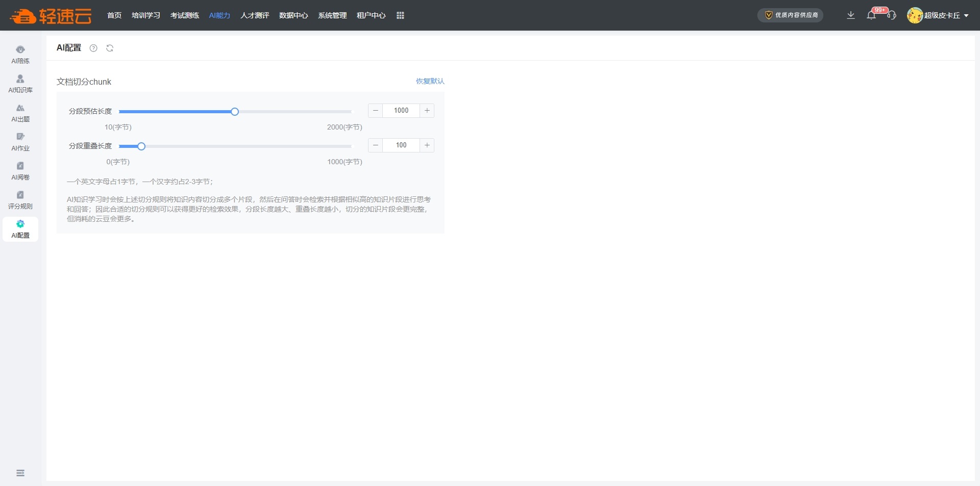Switch to the 培训学习 menu

(x=145, y=15)
